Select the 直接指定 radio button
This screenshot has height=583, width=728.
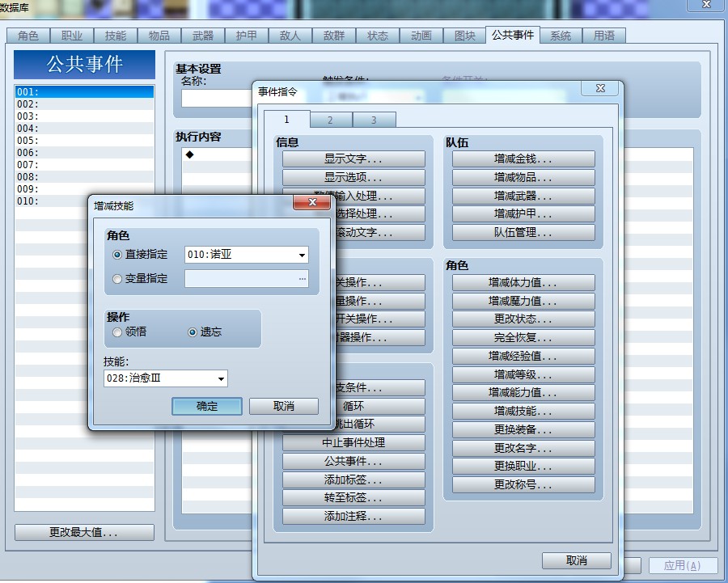click(117, 255)
